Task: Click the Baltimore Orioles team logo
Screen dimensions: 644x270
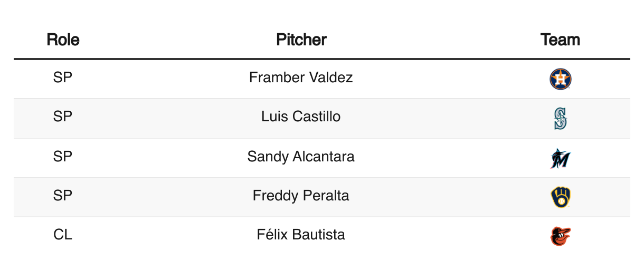Action: [560, 236]
